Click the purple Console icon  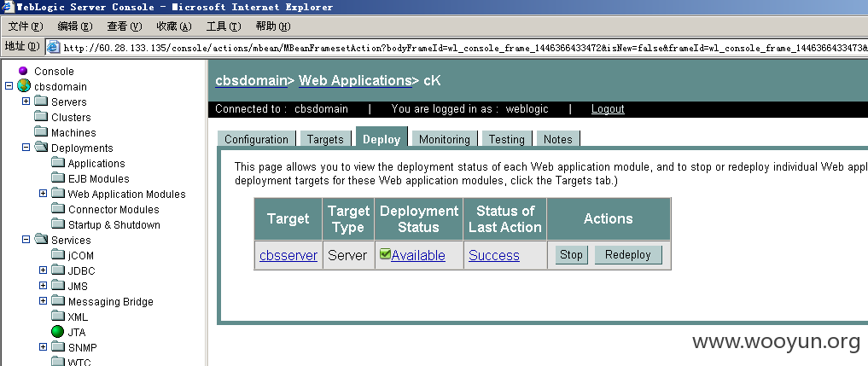coord(23,71)
